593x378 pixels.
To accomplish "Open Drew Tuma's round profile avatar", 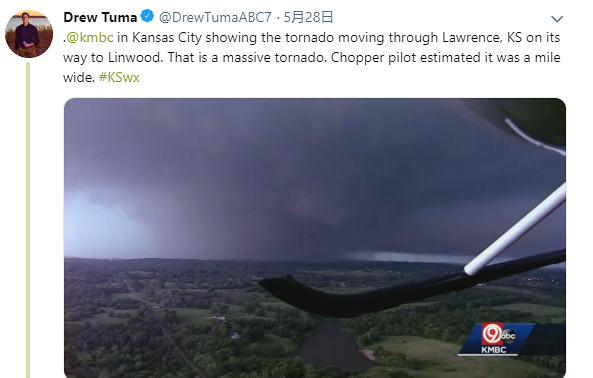I will 29,34.
